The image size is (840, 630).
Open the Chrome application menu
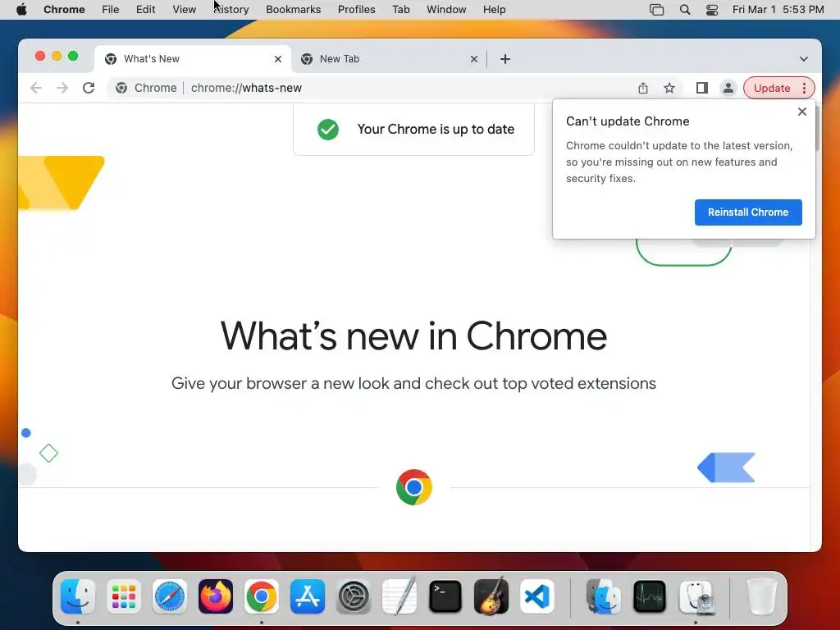click(64, 10)
